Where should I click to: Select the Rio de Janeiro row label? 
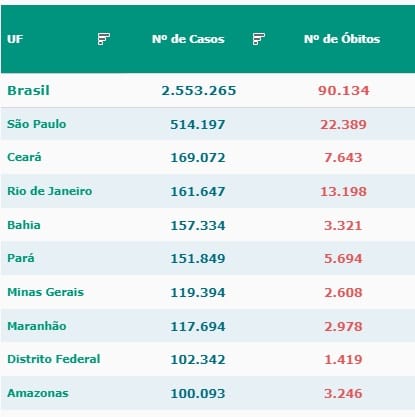(x=50, y=191)
